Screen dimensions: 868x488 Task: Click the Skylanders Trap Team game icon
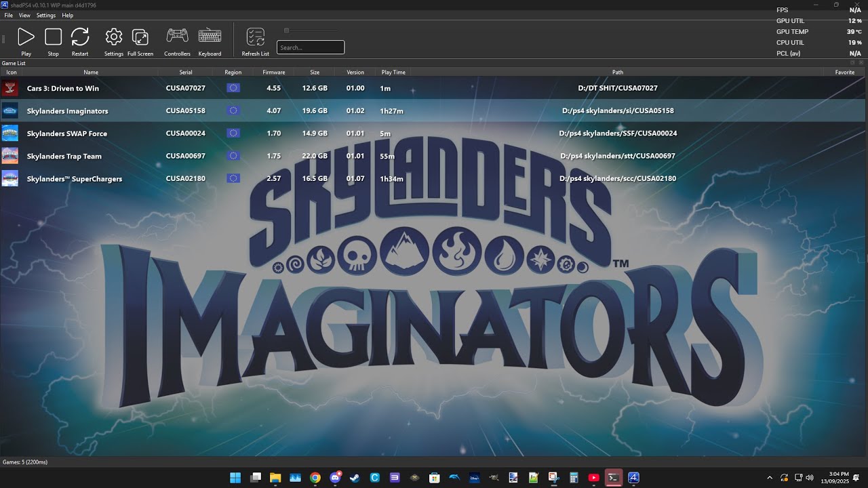click(9, 156)
